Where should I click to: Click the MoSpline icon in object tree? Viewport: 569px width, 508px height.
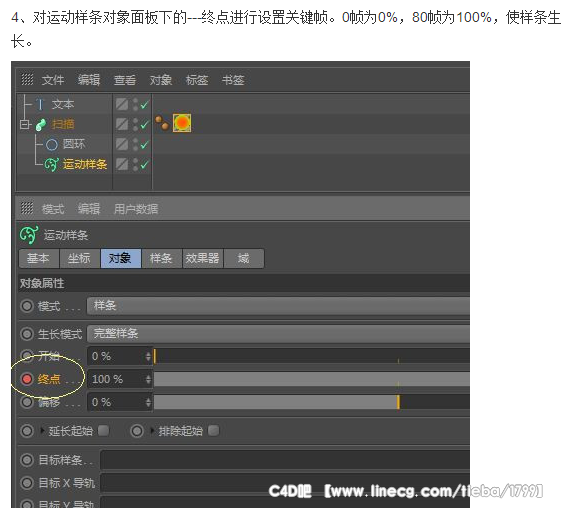[51, 164]
